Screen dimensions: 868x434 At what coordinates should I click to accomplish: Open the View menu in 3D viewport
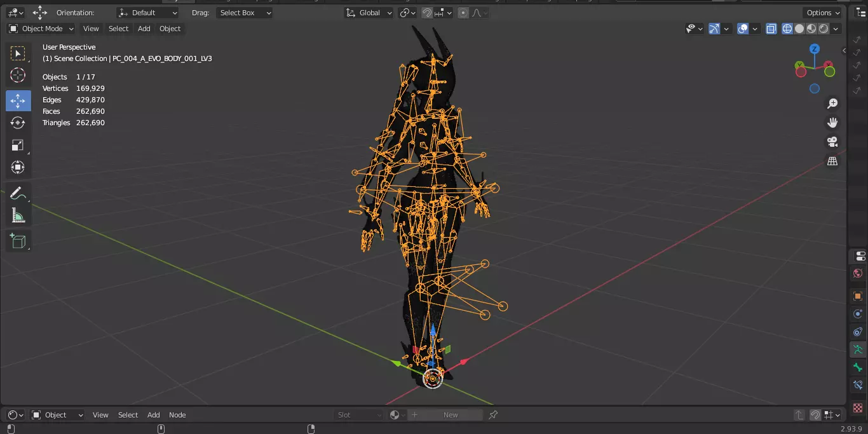pyautogui.click(x=91, y=29)
